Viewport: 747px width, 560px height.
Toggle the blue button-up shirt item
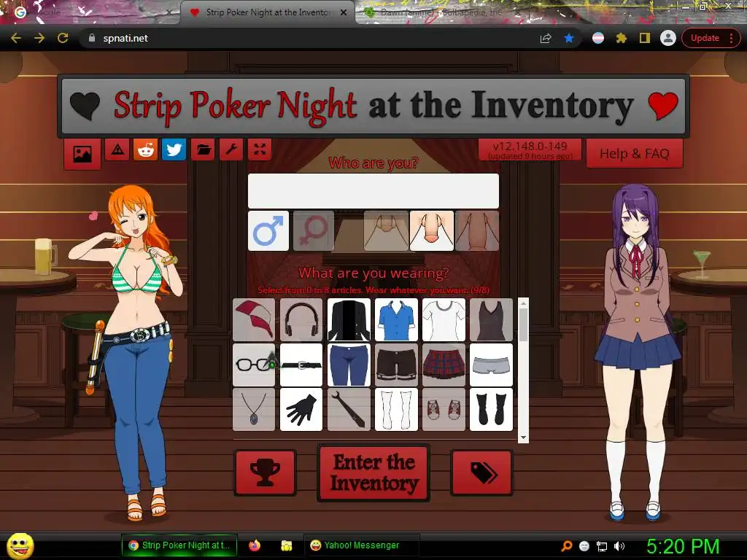click(396, 320)
